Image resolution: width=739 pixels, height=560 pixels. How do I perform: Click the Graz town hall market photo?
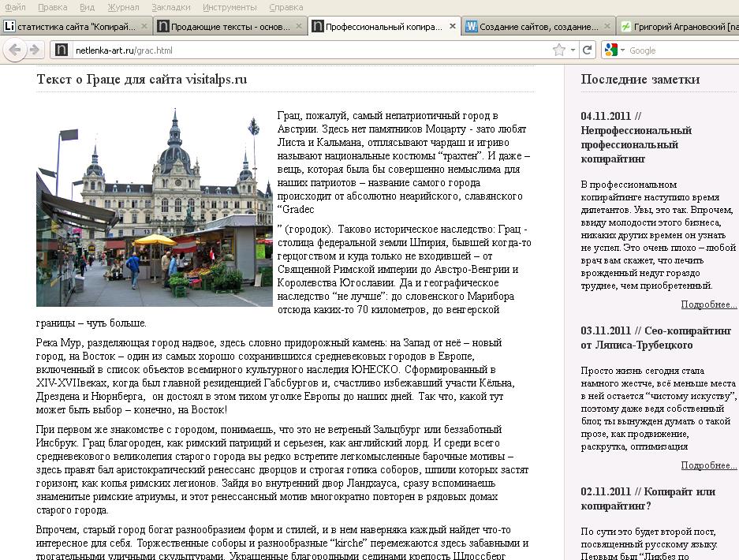point(154,207)
